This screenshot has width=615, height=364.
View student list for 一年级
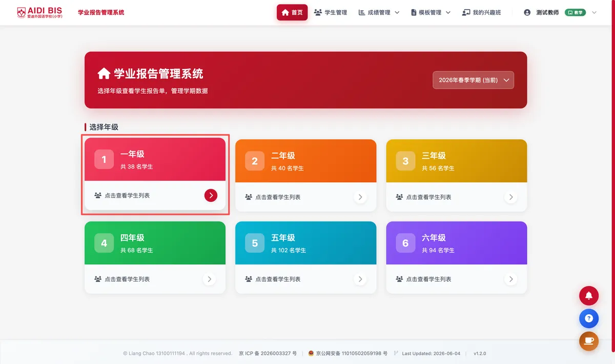155,196
